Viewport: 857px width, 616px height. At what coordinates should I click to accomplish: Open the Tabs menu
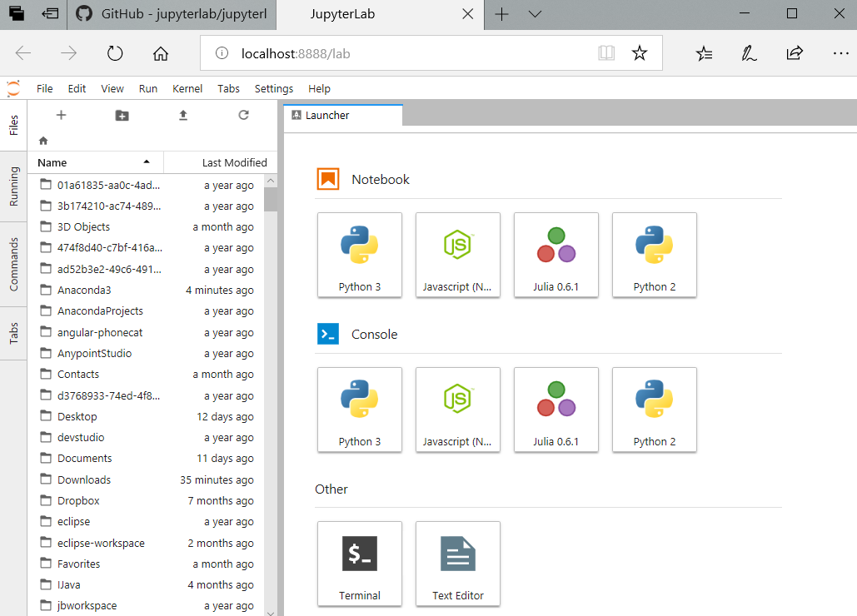click(x=228, y=88)
